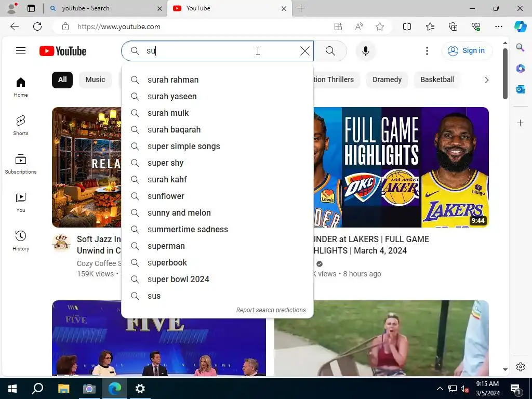Click the YouTube logo
The image size is (532, 399).
pos(63,51)
